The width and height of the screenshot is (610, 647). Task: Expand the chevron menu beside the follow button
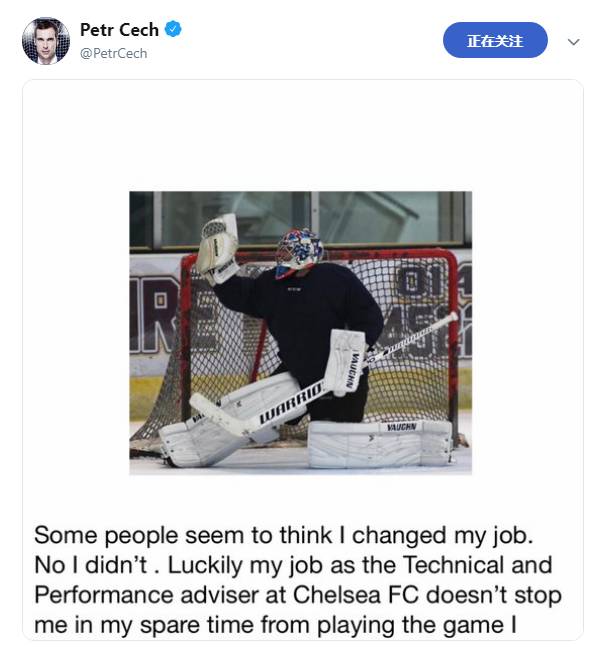point(573,42)
